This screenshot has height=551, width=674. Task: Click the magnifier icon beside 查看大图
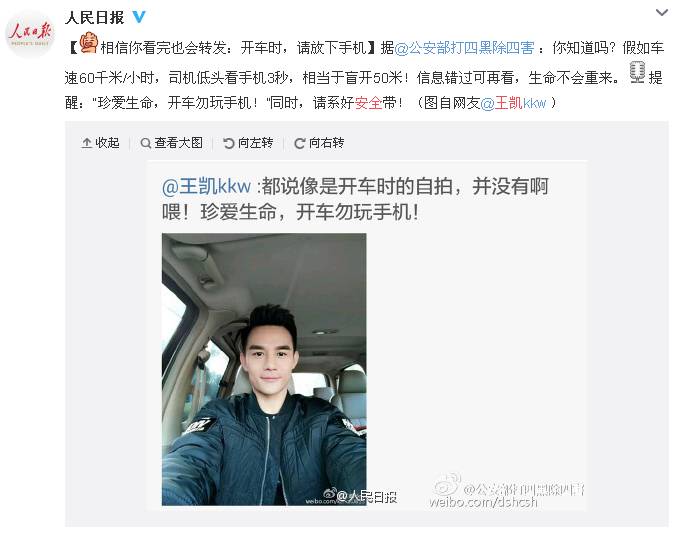(x=146, y=143)
